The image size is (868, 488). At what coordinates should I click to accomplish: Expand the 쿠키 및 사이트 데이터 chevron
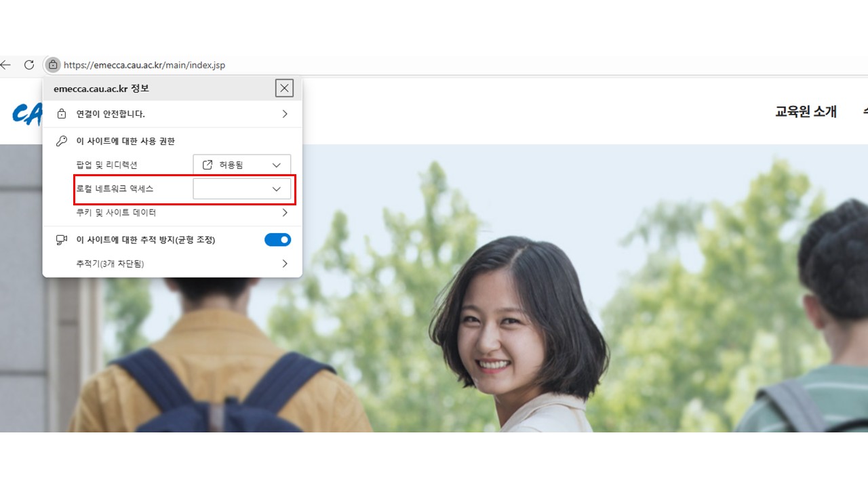[x=285, y=213]
